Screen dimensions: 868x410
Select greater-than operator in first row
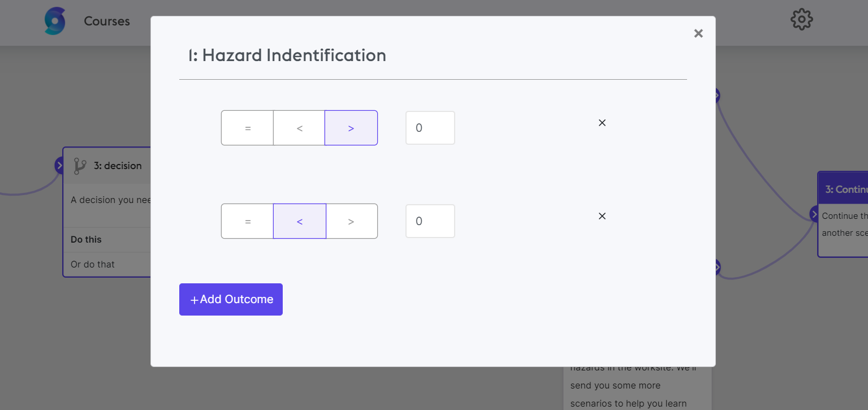[351, 128]
